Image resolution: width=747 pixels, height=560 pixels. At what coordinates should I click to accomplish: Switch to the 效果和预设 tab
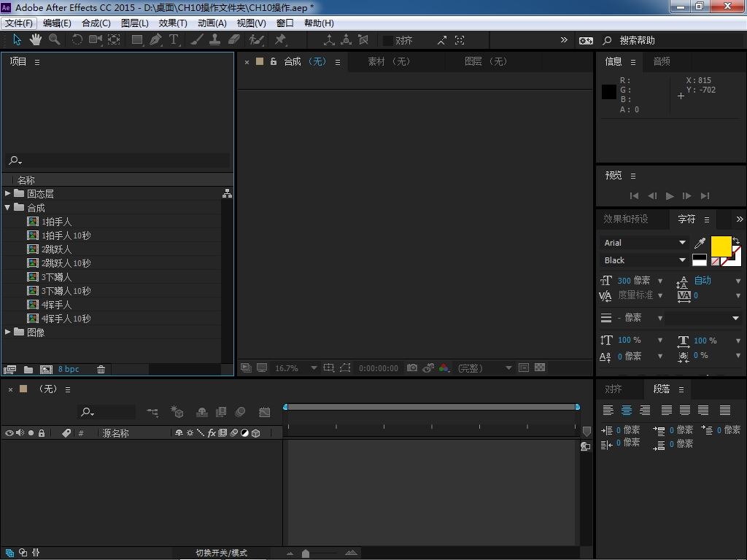tap(625, 219)
